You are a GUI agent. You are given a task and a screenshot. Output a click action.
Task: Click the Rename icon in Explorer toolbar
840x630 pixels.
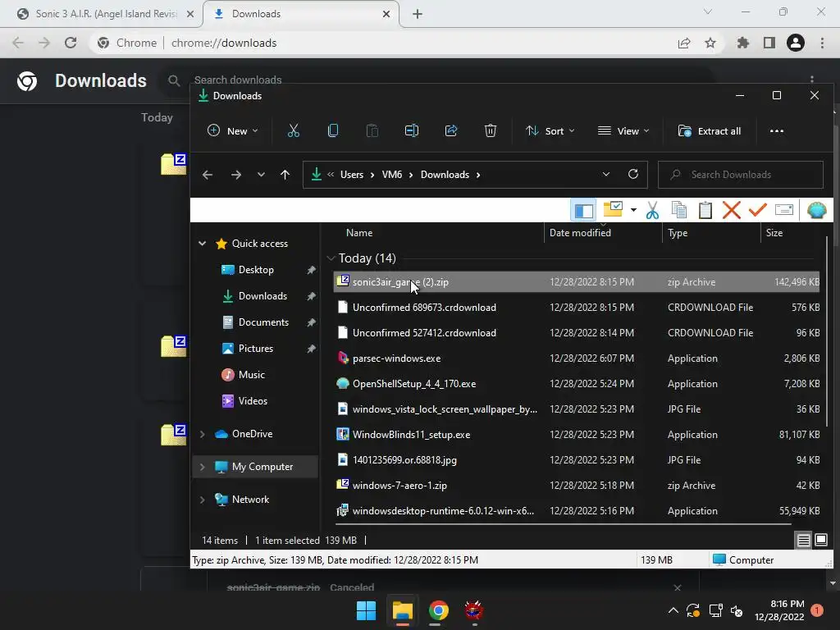(412, 130)
